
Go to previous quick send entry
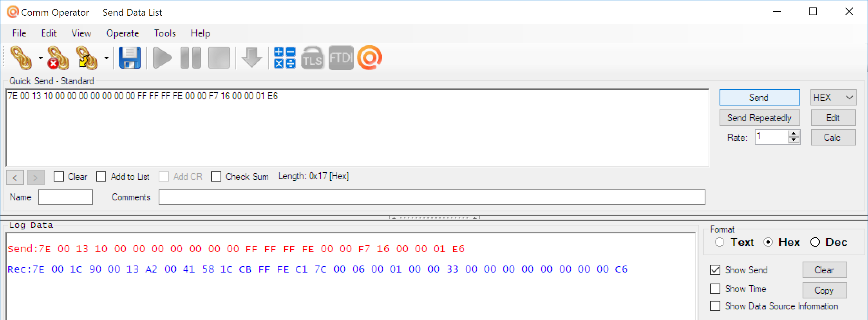pos(15,177)
